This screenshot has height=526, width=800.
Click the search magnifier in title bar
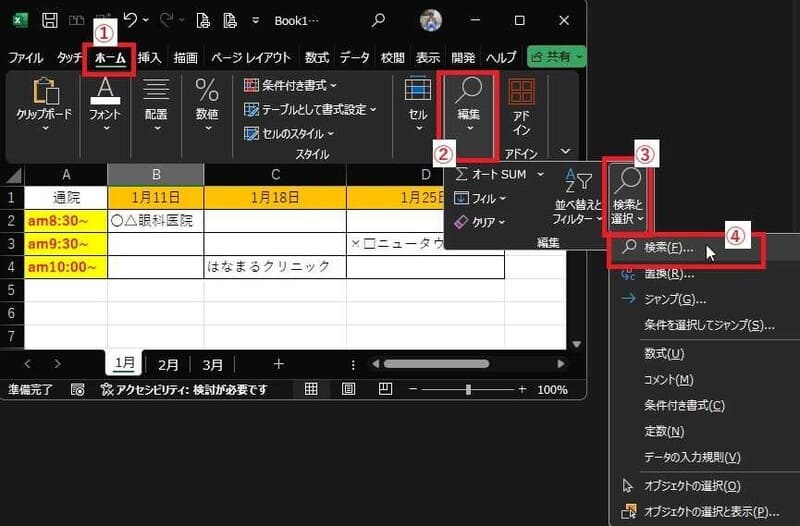378,20
